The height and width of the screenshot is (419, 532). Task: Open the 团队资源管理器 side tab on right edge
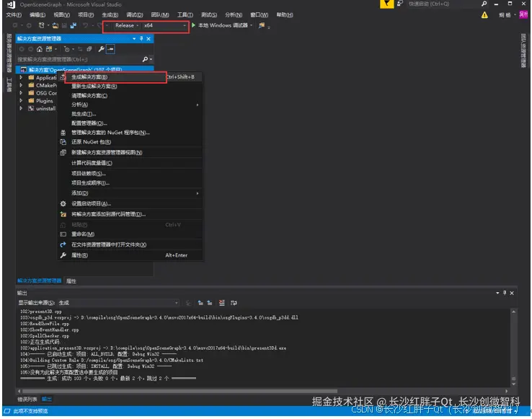523,51
